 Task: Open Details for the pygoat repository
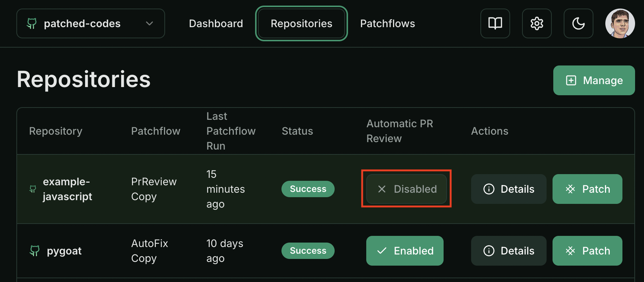click(x=509, y=251)
